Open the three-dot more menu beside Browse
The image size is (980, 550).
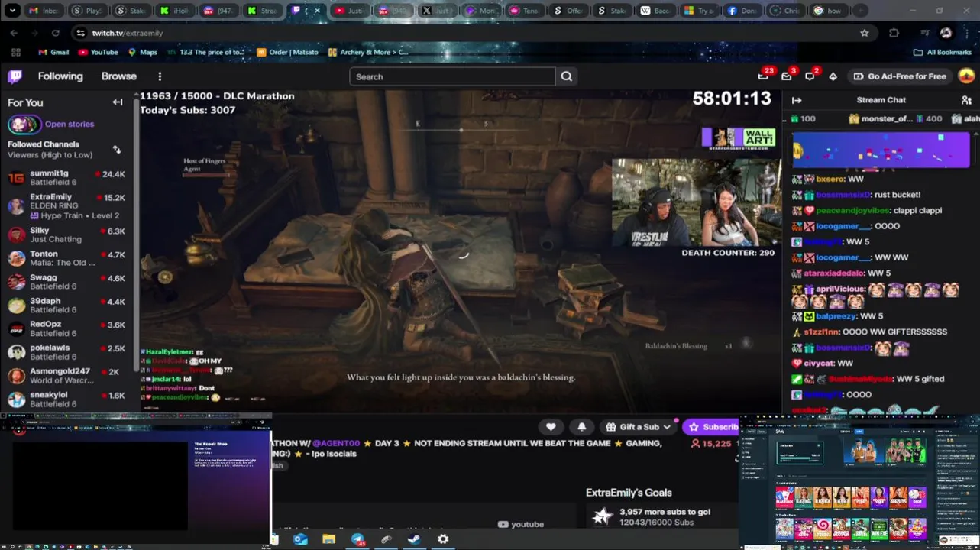tap(160, 76)
